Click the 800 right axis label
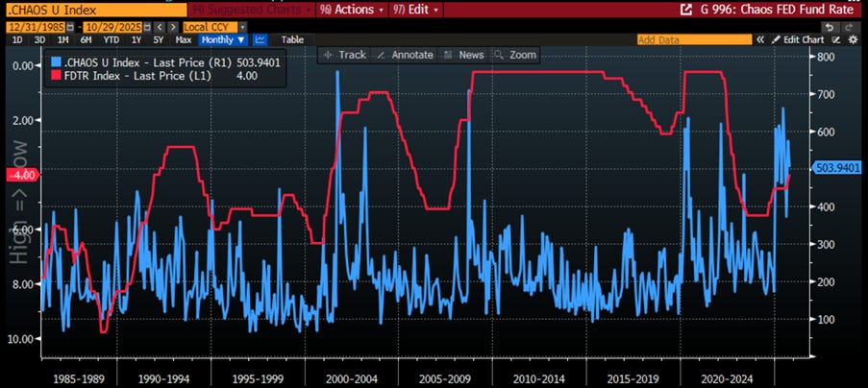This screenshot has width=868, height=388. coord(826,57)
